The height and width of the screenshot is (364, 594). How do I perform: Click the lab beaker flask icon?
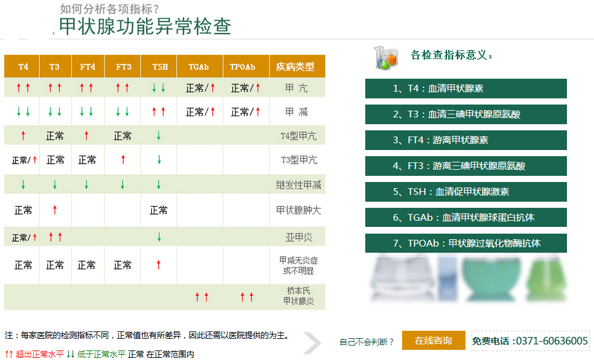coord(387,57)
